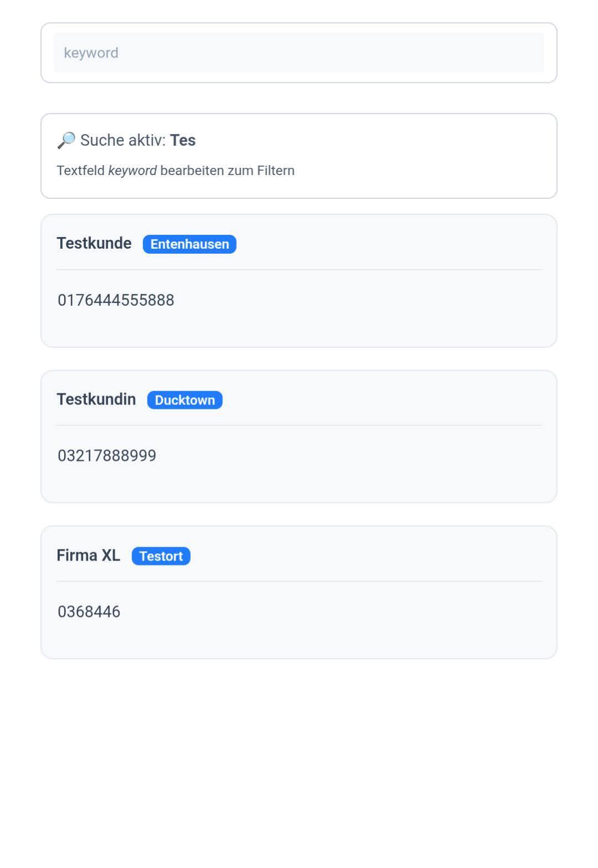Click the Entenhausen location badge
The image size is (598, 868).
point(190,244)
